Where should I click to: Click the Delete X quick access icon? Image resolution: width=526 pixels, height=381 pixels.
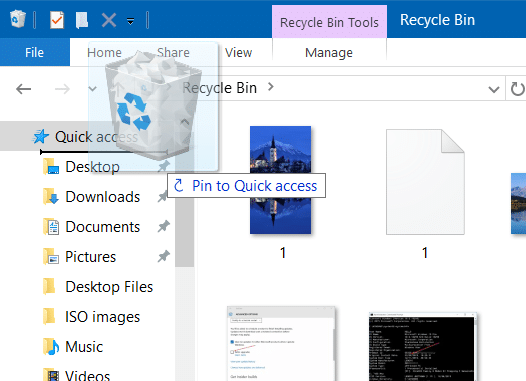[109, 20]
